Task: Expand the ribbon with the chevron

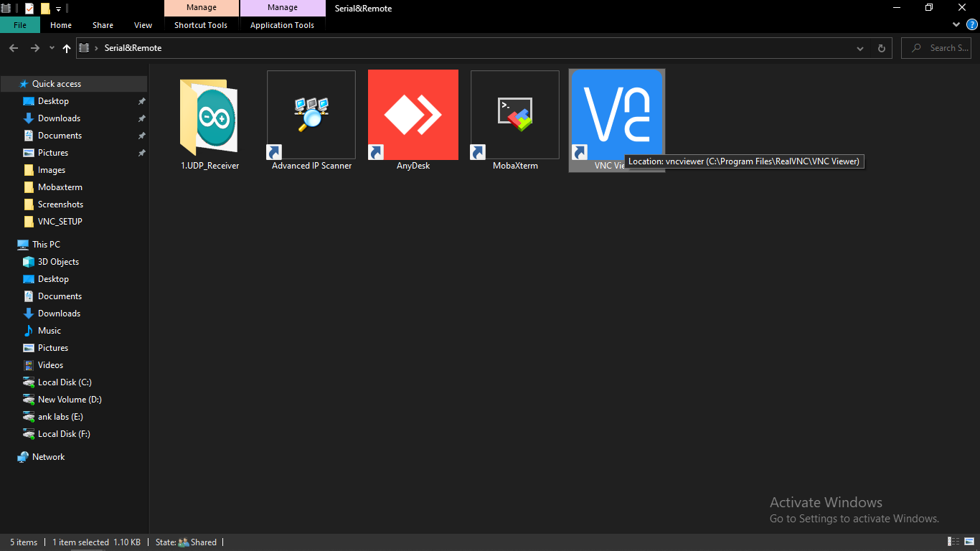Action: coord(956,24)
